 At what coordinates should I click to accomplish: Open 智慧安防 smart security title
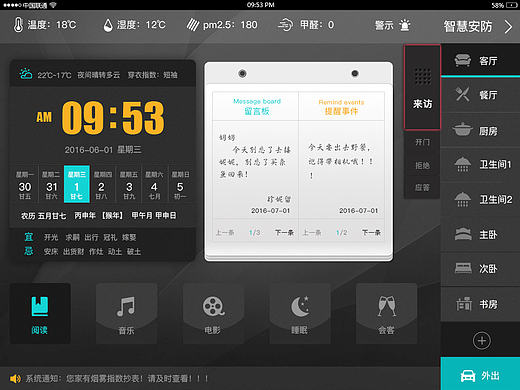[468, 26]
